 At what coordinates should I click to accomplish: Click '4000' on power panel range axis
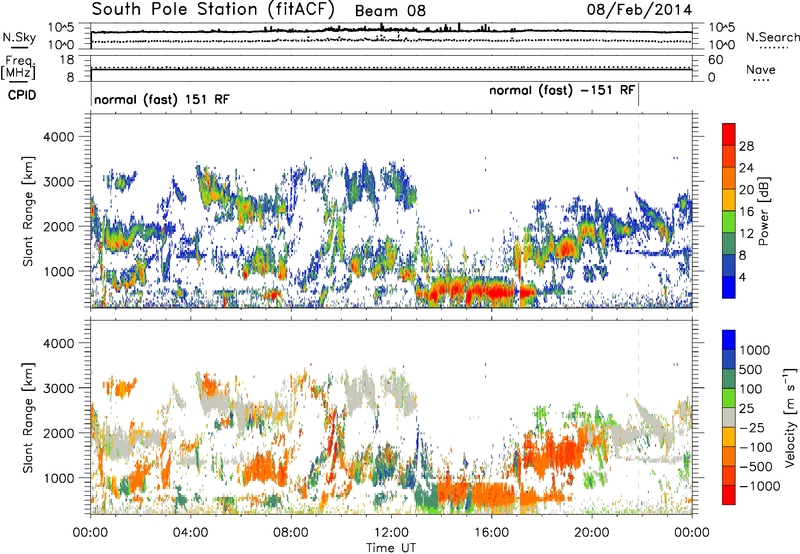(x=58, y=137)
